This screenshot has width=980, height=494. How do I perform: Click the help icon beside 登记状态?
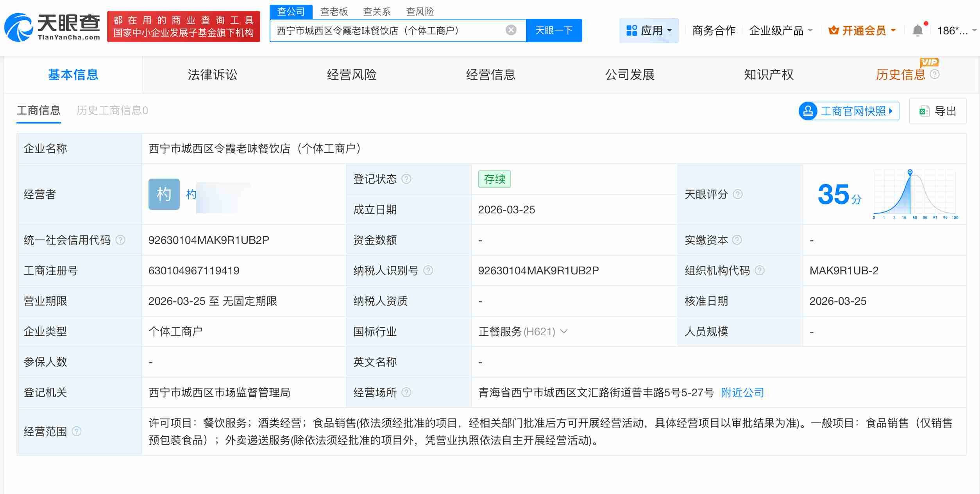pos(407,179)
